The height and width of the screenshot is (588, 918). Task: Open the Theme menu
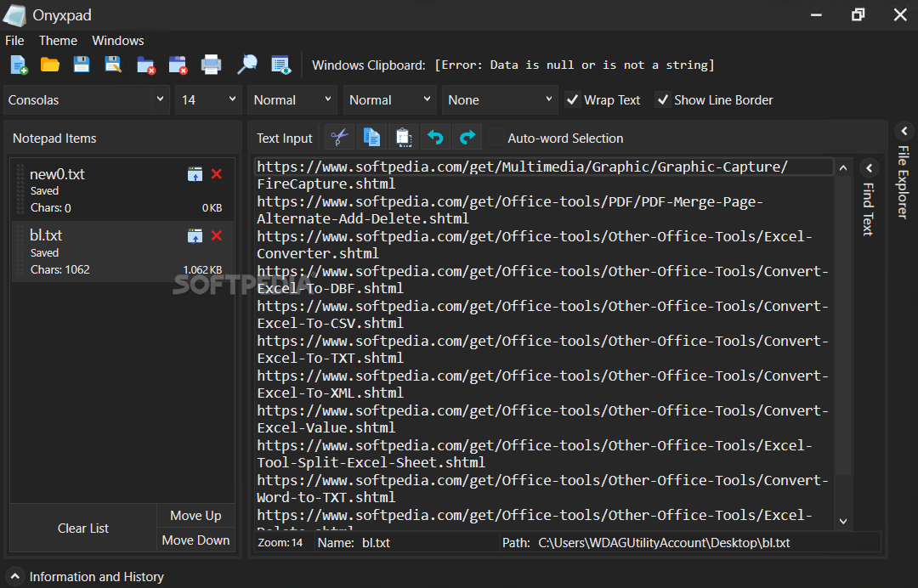pos(58,41)
